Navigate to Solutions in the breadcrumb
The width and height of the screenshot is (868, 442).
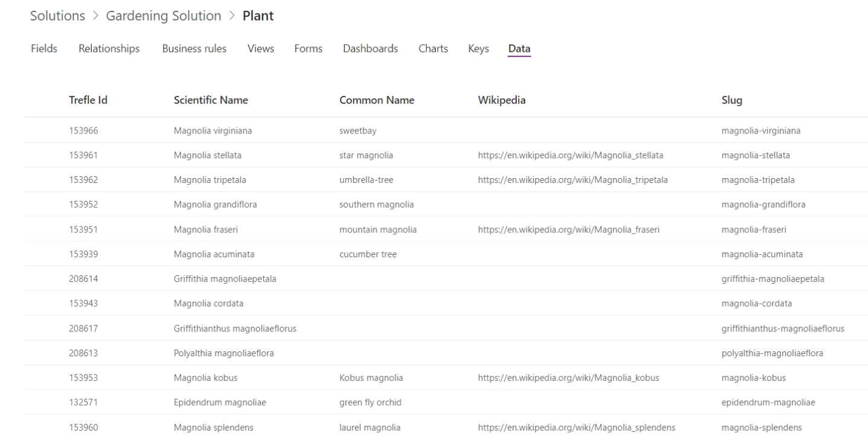[58, 16]
